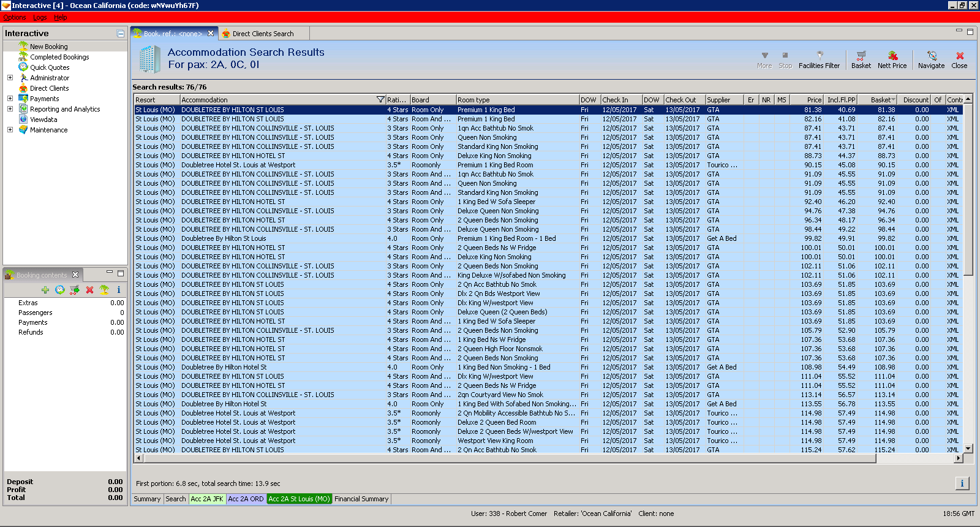This screenshot has width=980, height=527.
Task: Click basket arrow icon in Booking contents toolbar
Action: point(75,290)
